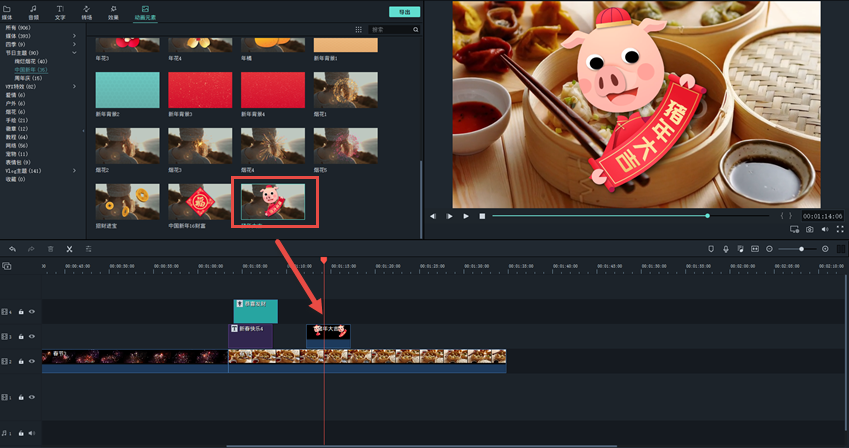The image size is (849, 448).
Task: Stop the preview playback
Action: tap(482, 216)
